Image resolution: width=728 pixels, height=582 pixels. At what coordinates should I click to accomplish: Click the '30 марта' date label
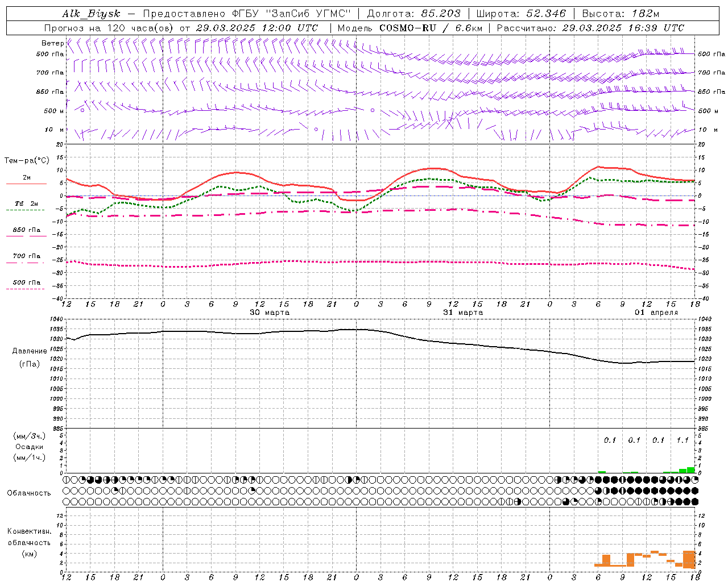pyautogui.click(x=270, y=313)
